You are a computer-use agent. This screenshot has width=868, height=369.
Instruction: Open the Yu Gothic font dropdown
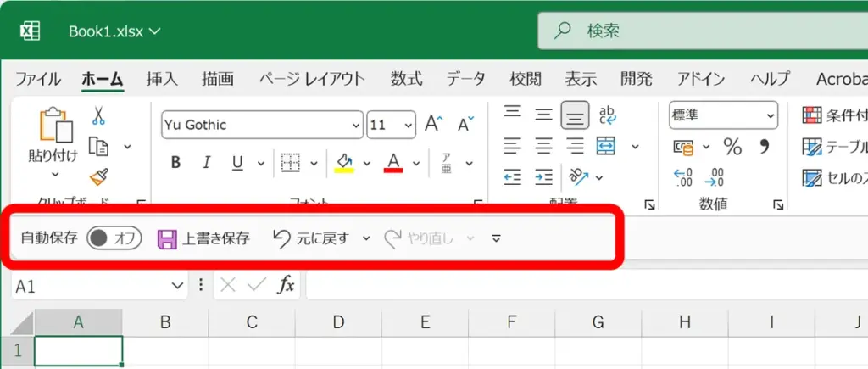356,125
